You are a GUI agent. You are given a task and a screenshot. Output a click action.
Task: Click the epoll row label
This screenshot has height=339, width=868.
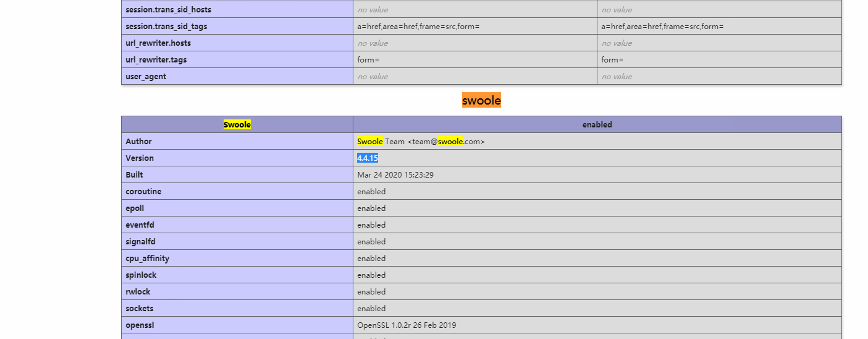[135, 208]
